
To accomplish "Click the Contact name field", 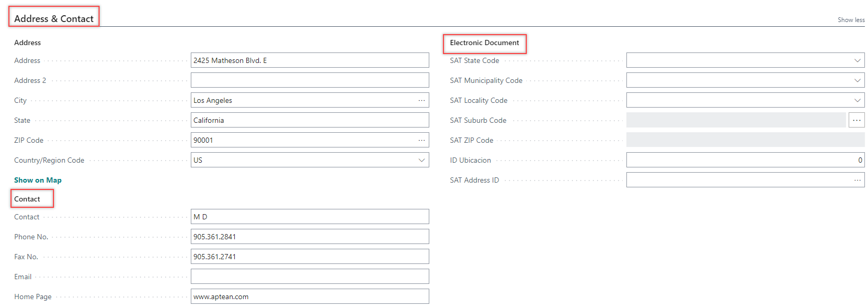I will point(309,217).
